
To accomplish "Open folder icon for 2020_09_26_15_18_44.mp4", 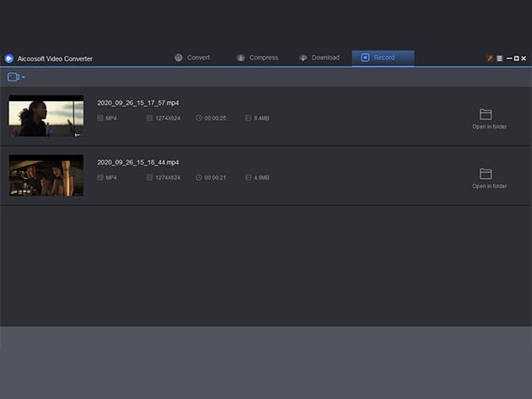I will (486, 173).
